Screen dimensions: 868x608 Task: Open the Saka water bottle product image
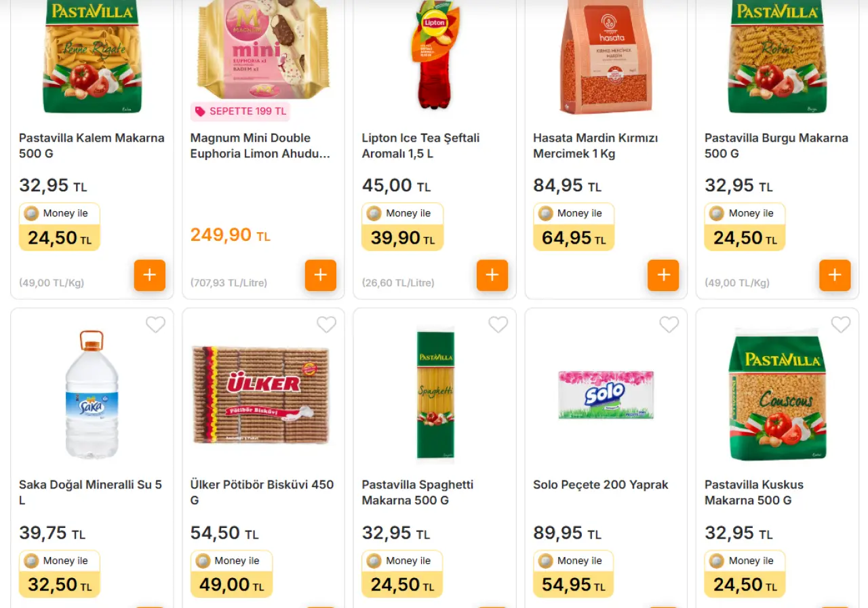click(92, 396)
